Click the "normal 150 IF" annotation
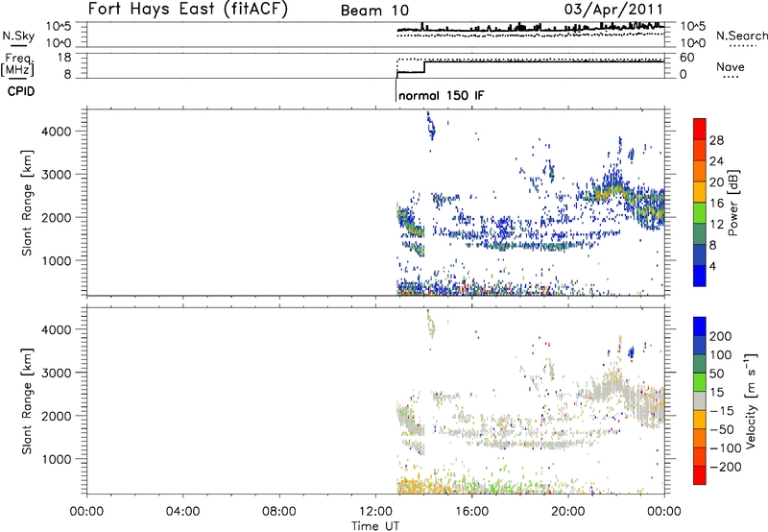Image resolution: width=768 pixels, height=532 pixels. [442, 95]
